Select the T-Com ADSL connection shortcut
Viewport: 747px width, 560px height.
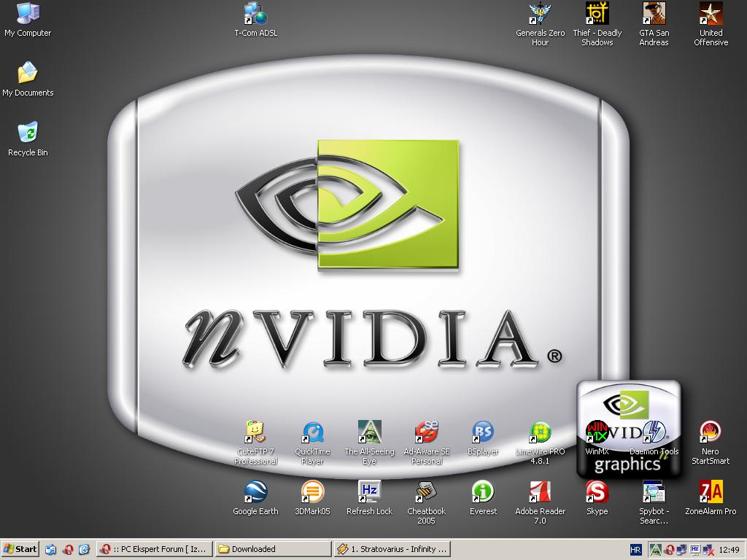pos(256,19)
